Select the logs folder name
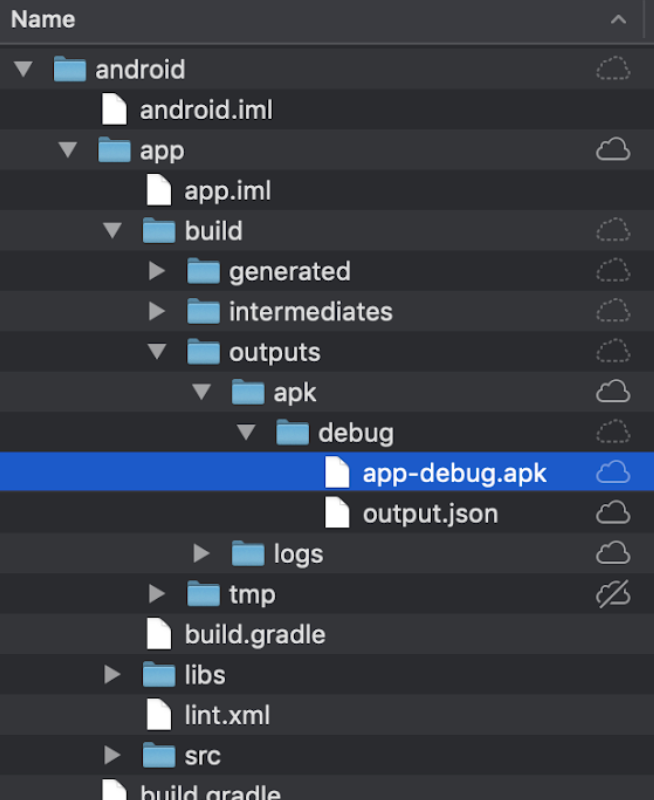 pyautogui.click(x=298, y=554)
